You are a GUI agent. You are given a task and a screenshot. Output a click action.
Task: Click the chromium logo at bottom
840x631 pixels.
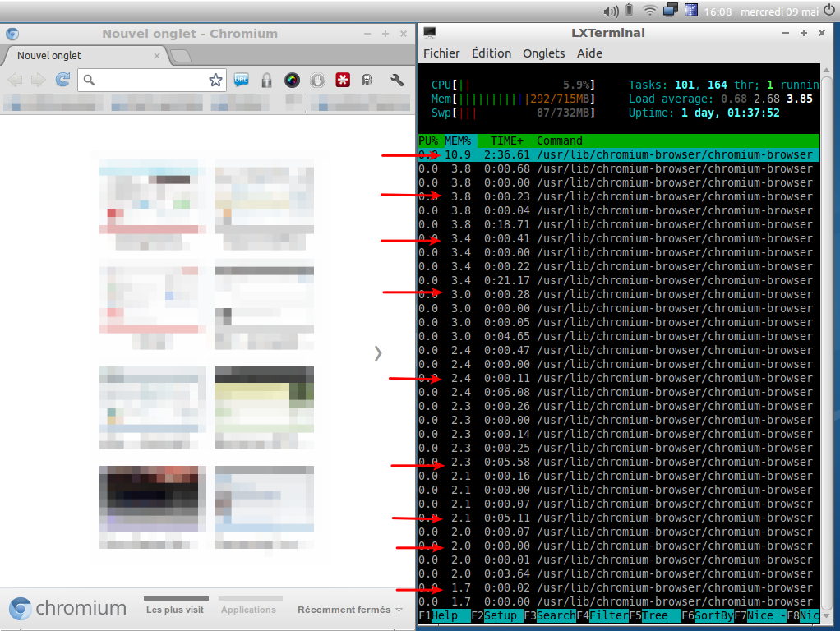(x=67, y=609)
